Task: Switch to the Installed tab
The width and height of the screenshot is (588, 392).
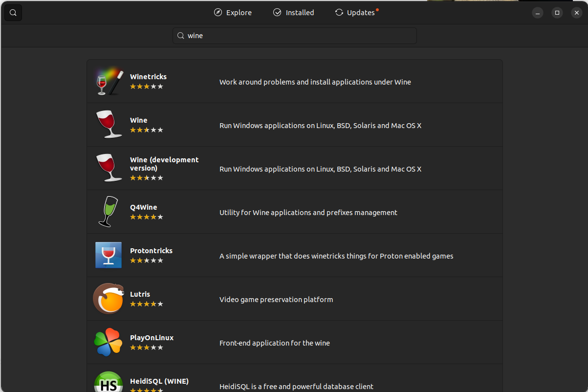Action: (x=293, y=13)
